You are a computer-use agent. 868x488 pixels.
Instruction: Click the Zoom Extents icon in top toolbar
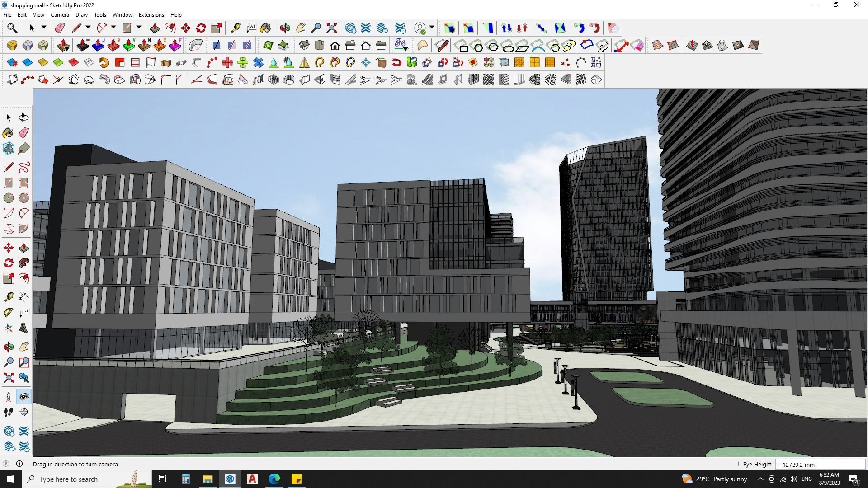(x=332, y=28)
